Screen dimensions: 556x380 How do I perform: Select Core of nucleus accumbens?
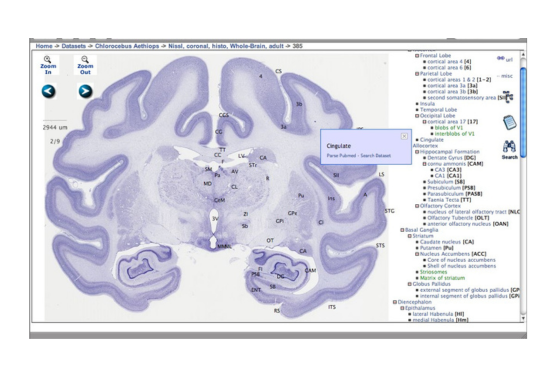(461, 260)
